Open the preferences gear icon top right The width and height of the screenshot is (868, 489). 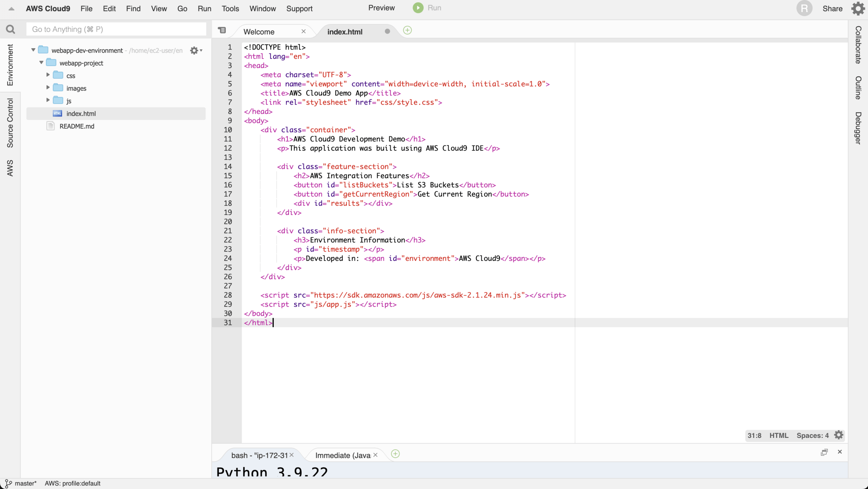click(x=858, y=8)
